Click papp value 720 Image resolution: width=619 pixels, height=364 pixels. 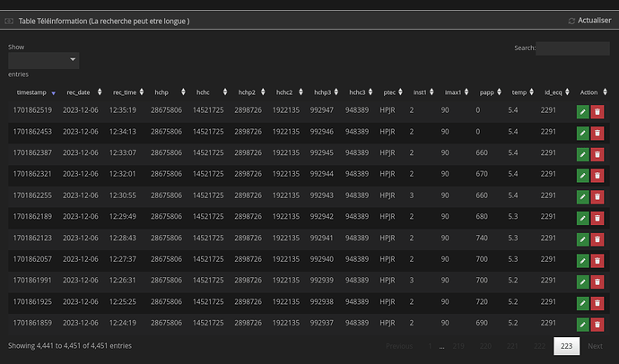pyautogui.click(x=482, y=302)
